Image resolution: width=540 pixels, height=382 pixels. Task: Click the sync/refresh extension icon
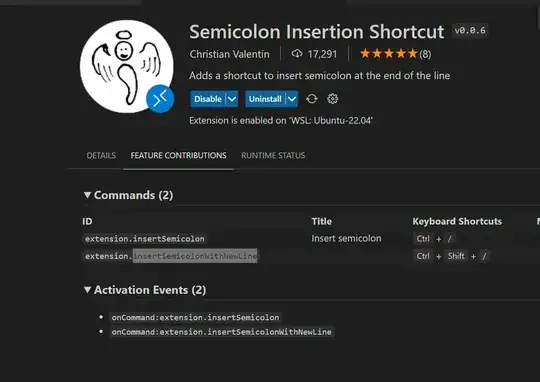312,99
